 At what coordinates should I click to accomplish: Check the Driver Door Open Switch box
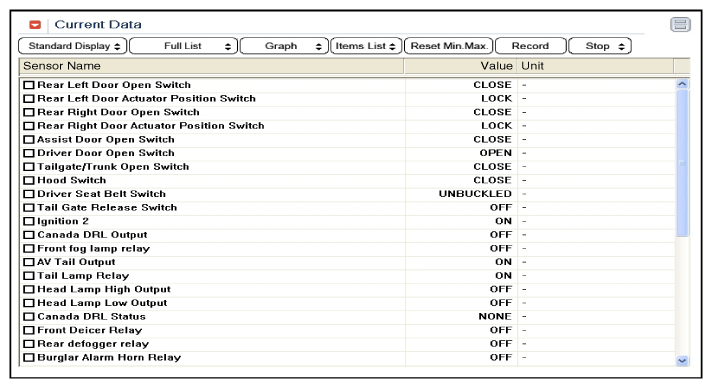(x=29, y=153)
